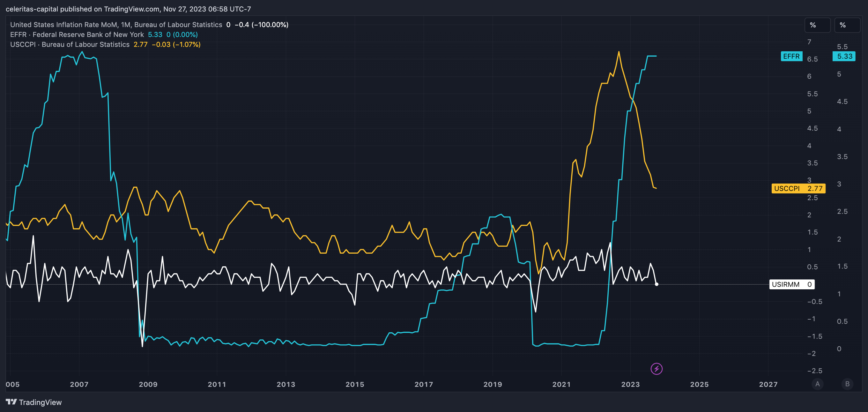Click the 4.5 tick on right price scale

click(x=842, y=102)
